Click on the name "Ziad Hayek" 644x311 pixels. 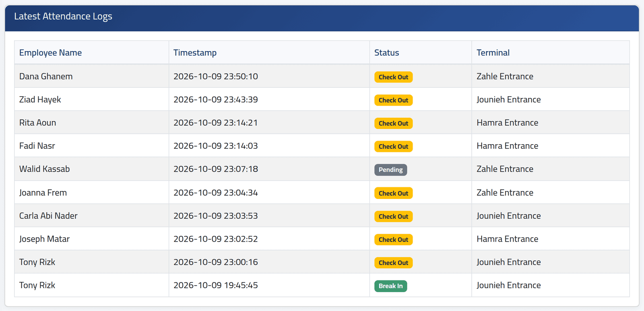click(40, 100)
